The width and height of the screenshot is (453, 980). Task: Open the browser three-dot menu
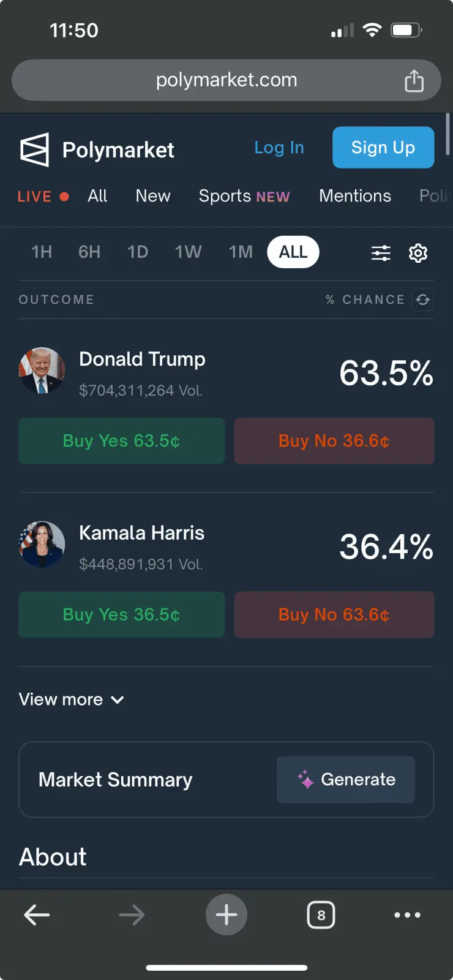click(407, 915)
